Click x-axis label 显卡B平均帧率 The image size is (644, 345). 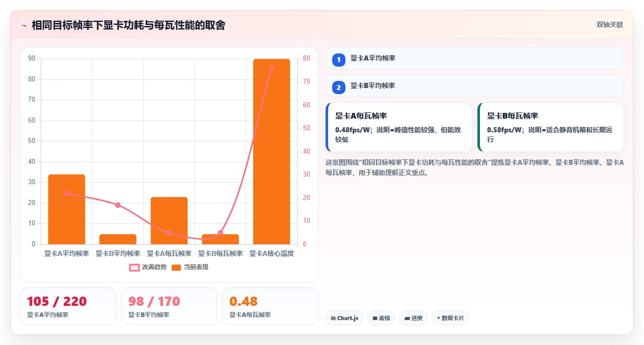118,253
